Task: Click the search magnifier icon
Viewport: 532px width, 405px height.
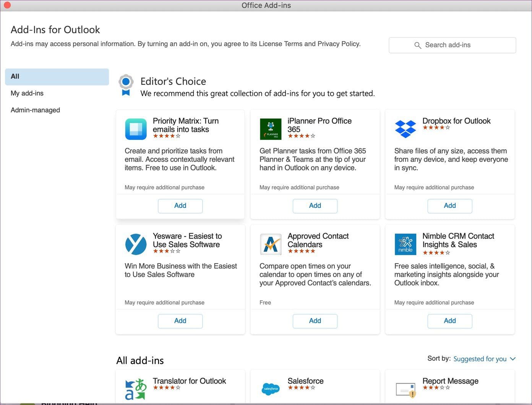Action: (418, 45)
